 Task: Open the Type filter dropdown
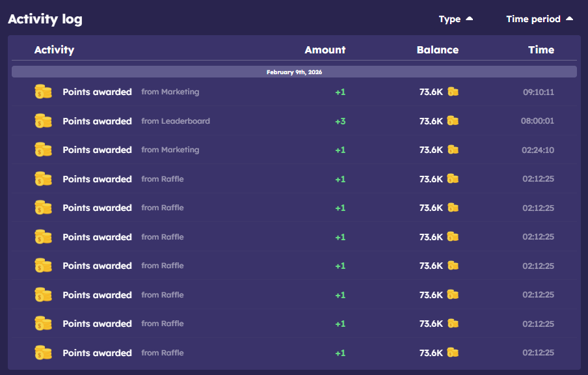(455, 19)
